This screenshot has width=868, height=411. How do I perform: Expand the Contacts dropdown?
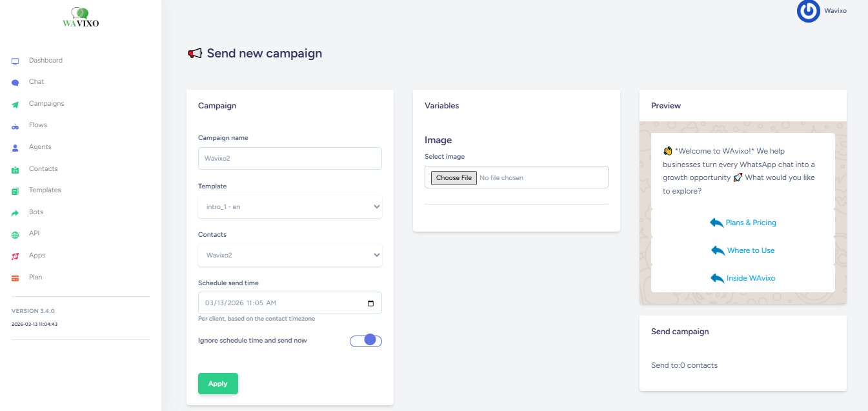tap(290, 256)
